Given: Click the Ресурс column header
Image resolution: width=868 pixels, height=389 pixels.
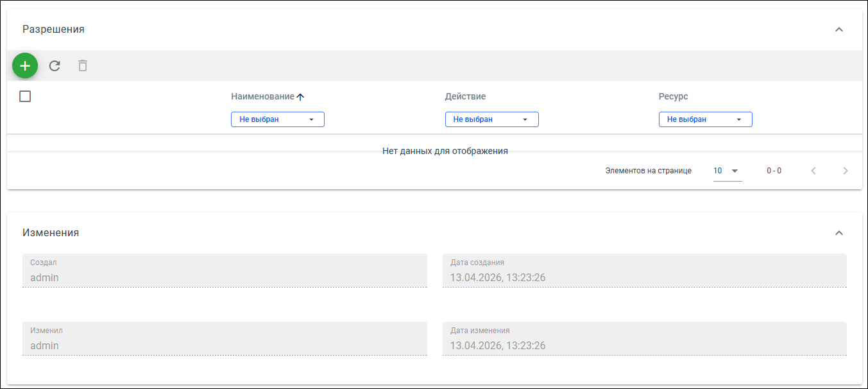Looking at the screenshot, I should click(x=673, y=96).
